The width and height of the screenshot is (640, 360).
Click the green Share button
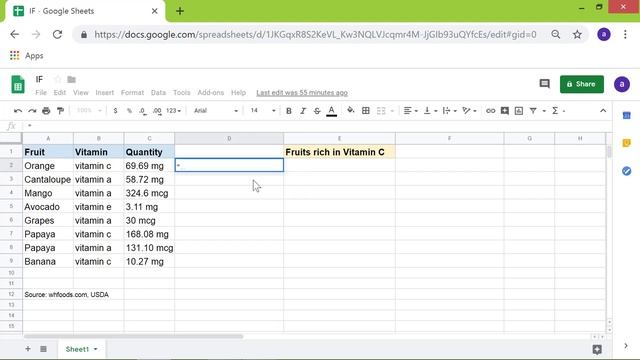(582, 84)
